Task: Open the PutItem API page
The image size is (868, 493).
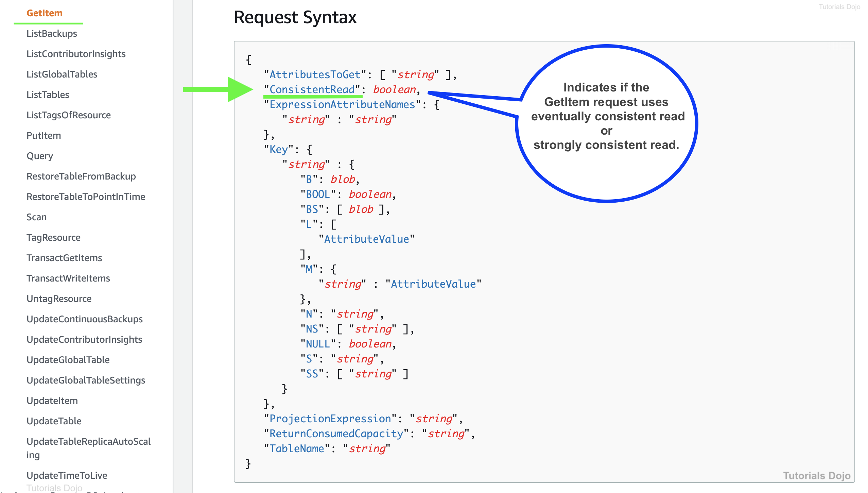Action: pos(44,135)
